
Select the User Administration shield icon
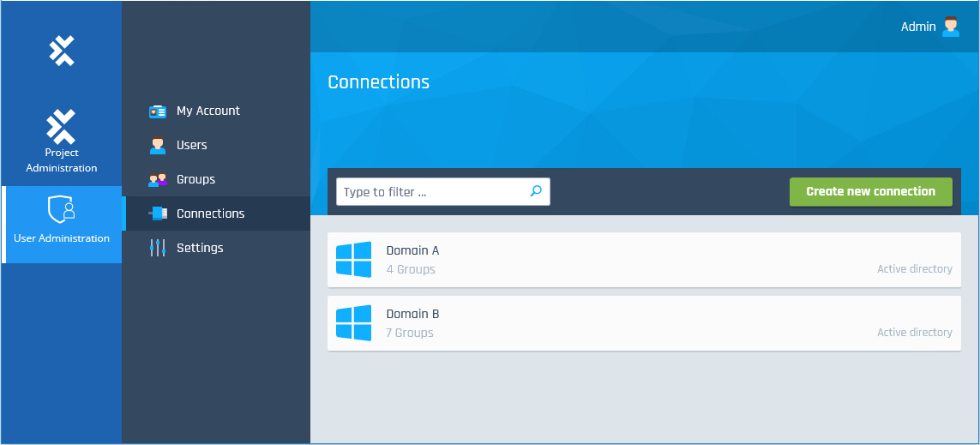(61, 209)
